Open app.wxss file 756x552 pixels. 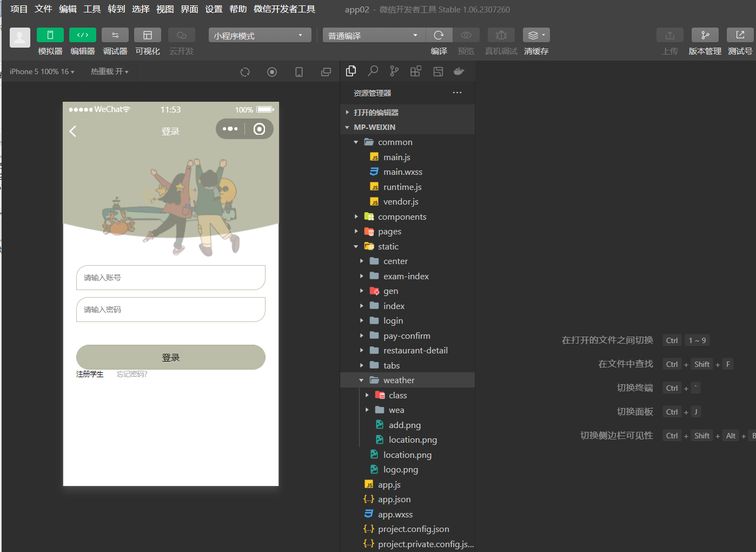pyautogui.click(x=408, y=514)
